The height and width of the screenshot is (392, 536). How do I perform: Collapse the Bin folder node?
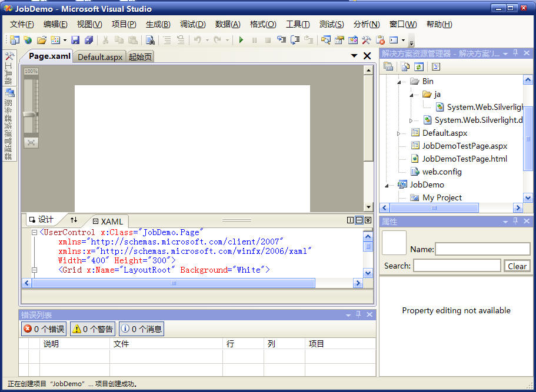[399, 82]
